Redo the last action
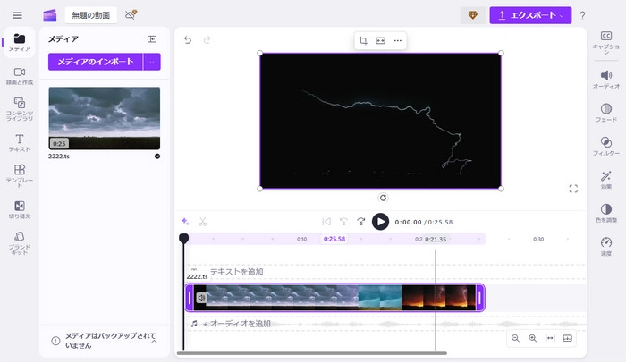The image size is (626, 364). click(207, 40)
